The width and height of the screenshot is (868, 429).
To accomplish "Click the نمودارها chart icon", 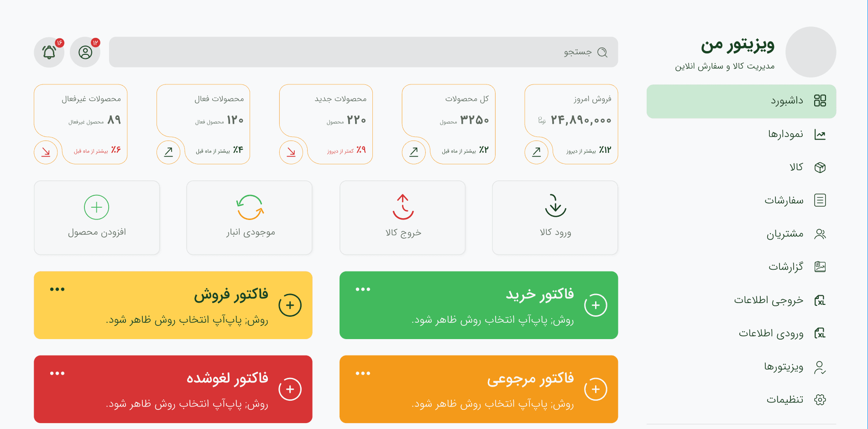I will point(820,135).
